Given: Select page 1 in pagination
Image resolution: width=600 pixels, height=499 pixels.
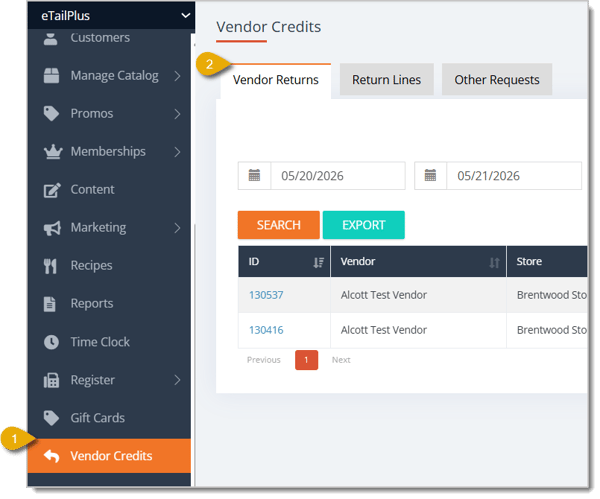Looking at the screenshot, I should (x=307, y=360).
